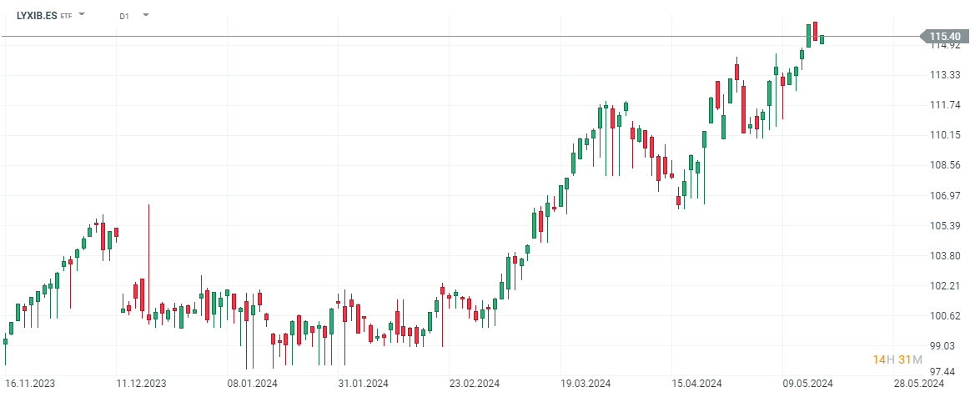Click the 105.39 price level label
The height and width of the screenshot is (397, 980).
[945, 226]
